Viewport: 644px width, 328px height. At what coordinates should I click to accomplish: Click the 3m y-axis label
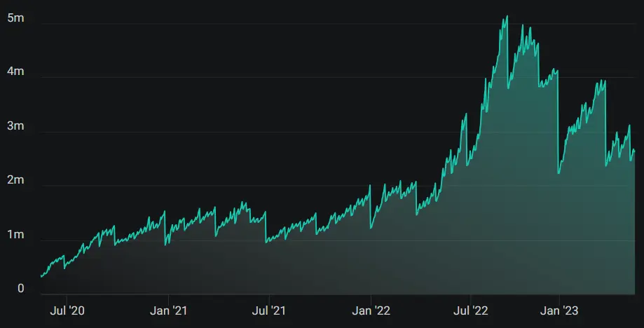[15, 126]
